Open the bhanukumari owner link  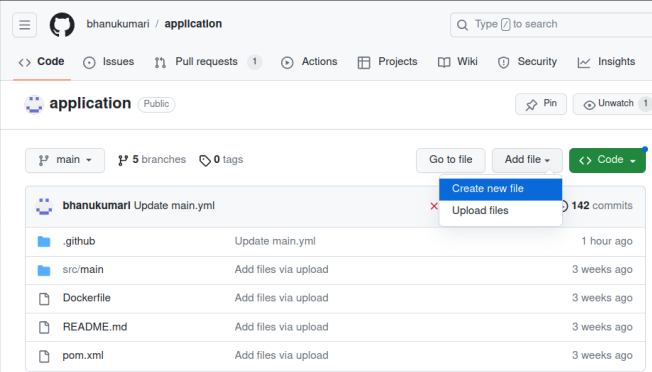pos(118,24)
